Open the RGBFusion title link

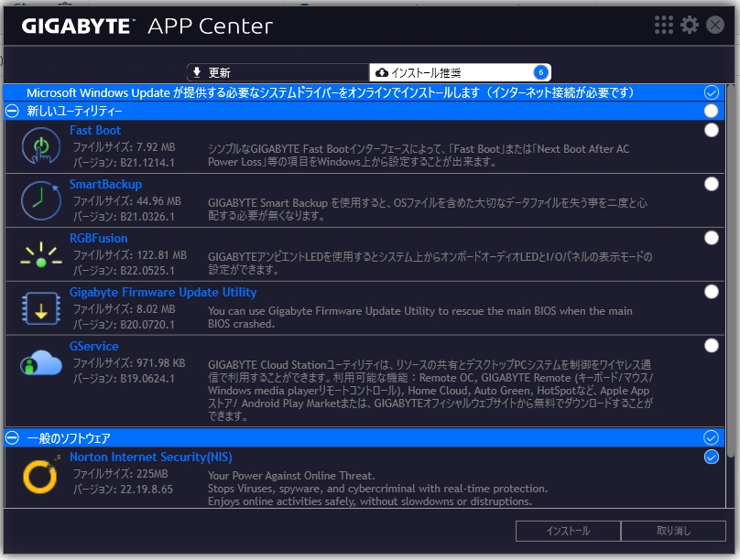point(99,238)
